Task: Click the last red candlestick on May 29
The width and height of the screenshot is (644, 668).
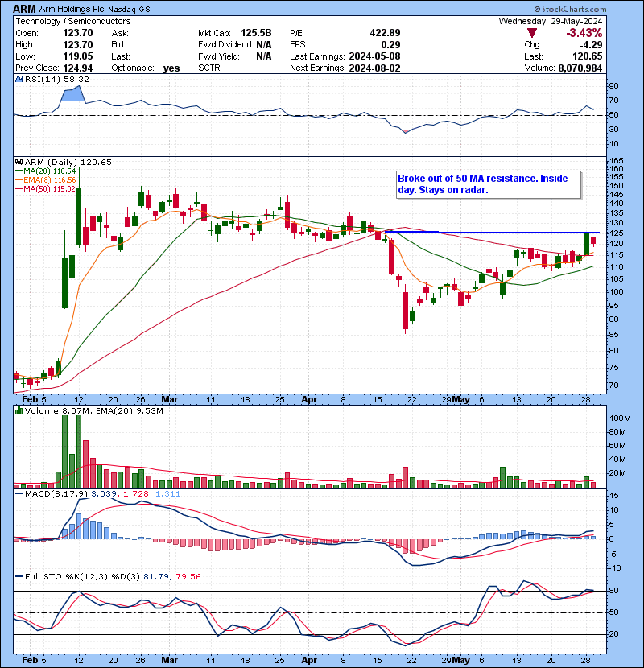Action: (x=592, y=241)
